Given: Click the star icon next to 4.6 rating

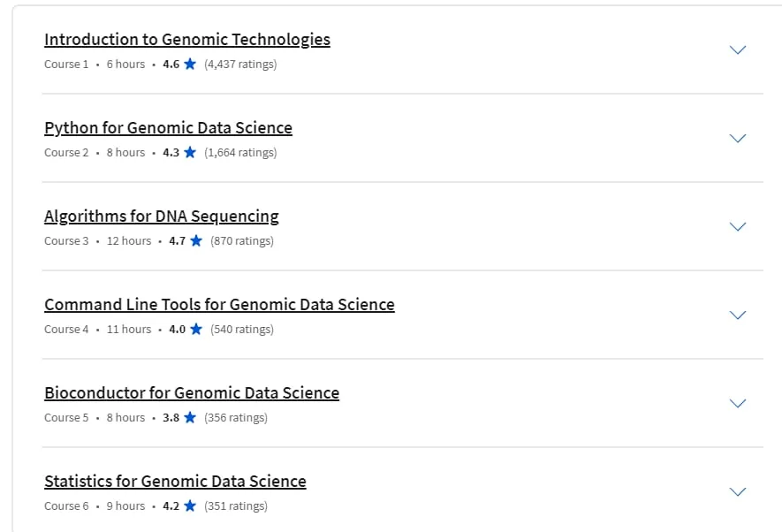Looking at the screenshot, I should pos(190,64).
